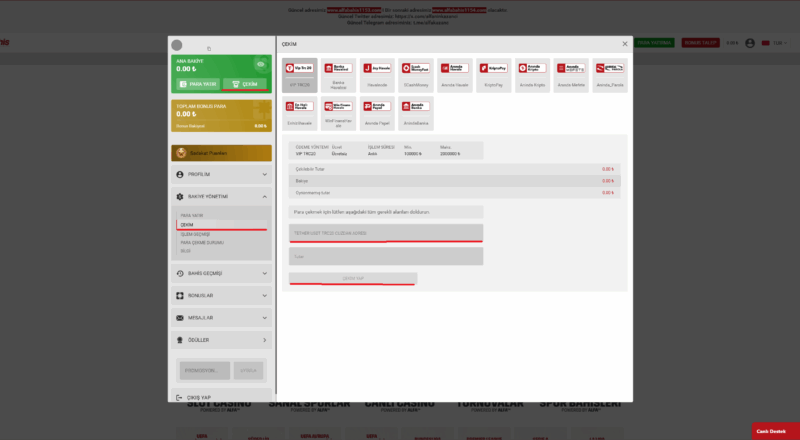Click the Bakiye row in summary

455,181
